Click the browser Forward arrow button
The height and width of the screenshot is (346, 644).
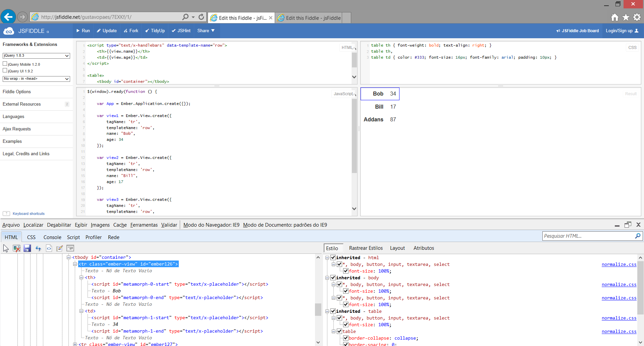(22, 17)
